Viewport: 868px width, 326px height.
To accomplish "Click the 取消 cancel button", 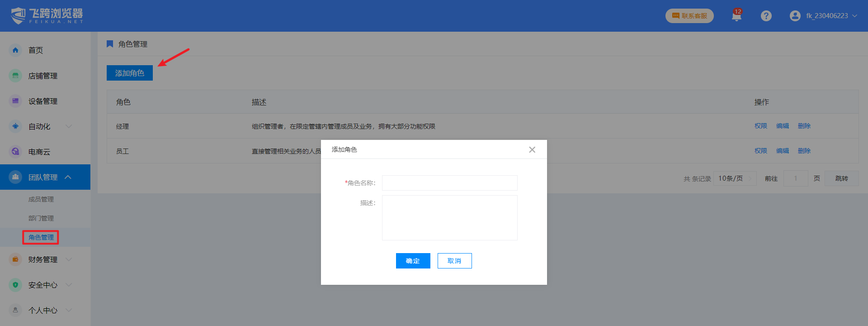I will pyautogui.click(x=454, y=261).
